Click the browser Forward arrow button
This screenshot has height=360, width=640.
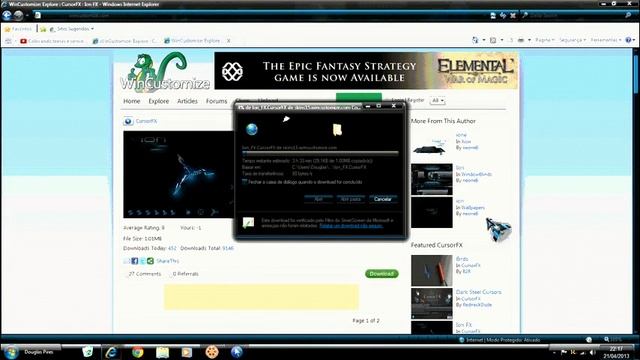coord(18,16)
